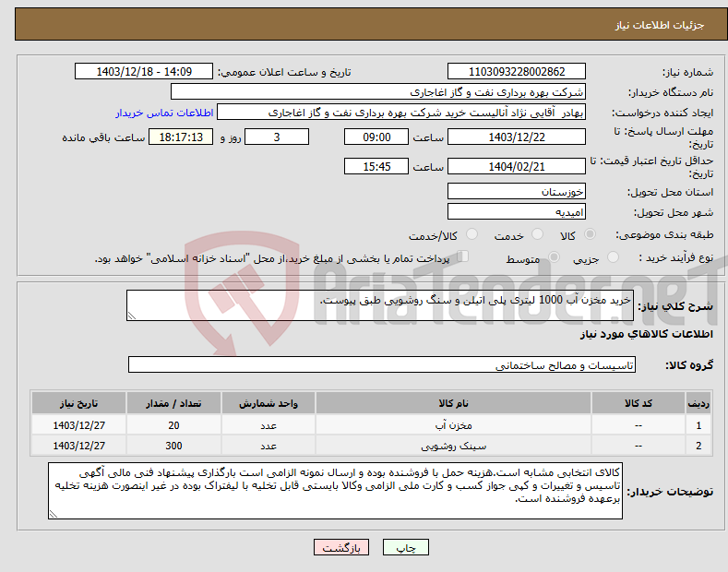This screenshot has width=728, height=572.
Task: Click the delivery province field خوزستان
Action: point(517,191)
